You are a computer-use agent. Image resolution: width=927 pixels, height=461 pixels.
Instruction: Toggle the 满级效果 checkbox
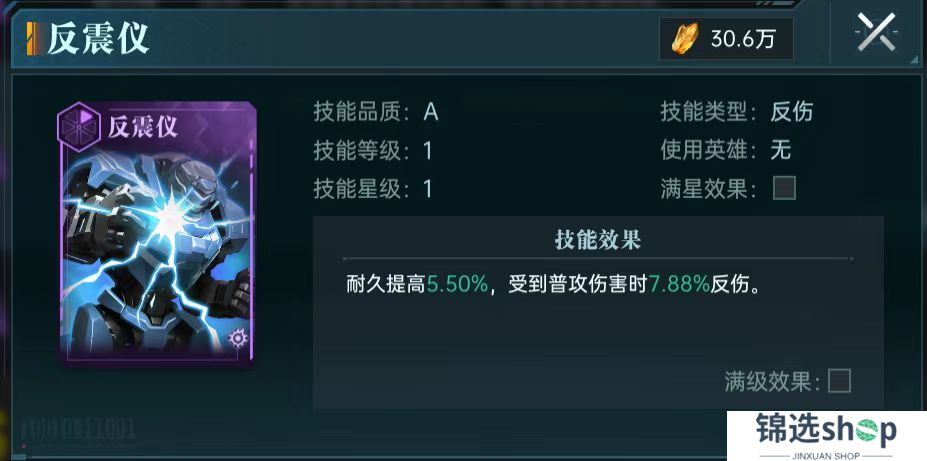click(839, 381)
